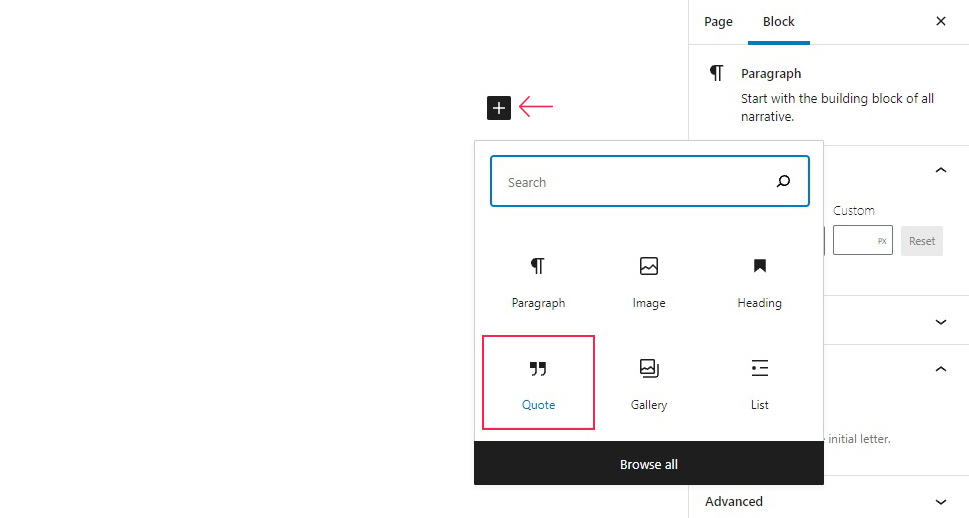This screenshot has height=518, width=969.
Task: Click the black plus block inserter button
Action: click(499, 108)
